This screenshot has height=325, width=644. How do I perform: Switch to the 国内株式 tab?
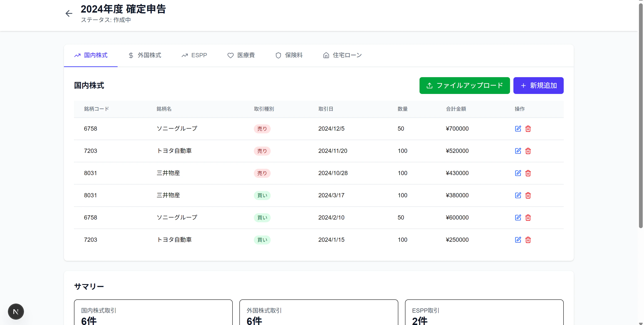[91, 55]
